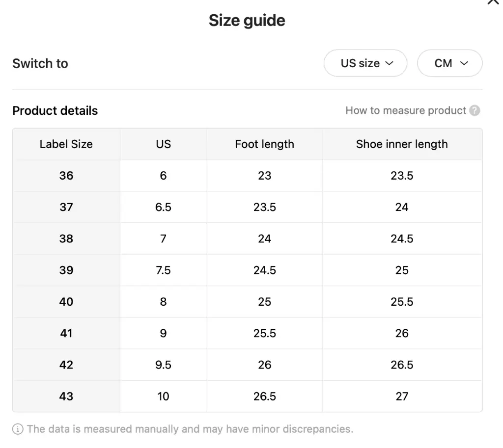Click the info icon beside the disclaimer
The image size is (503, 448).
tap(18, 429)
